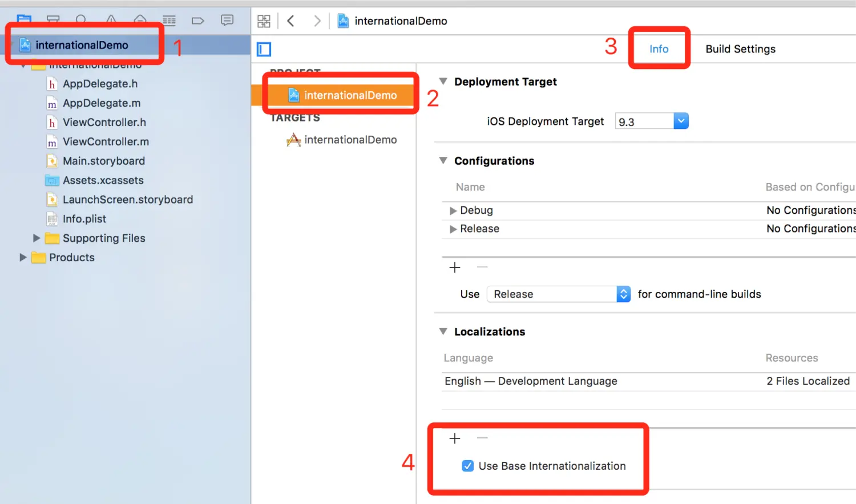Image resolution: width=856 pixels, height=504 pixels.
Task: Click the AppDelegate.h file icon
Action: [52, 84]
